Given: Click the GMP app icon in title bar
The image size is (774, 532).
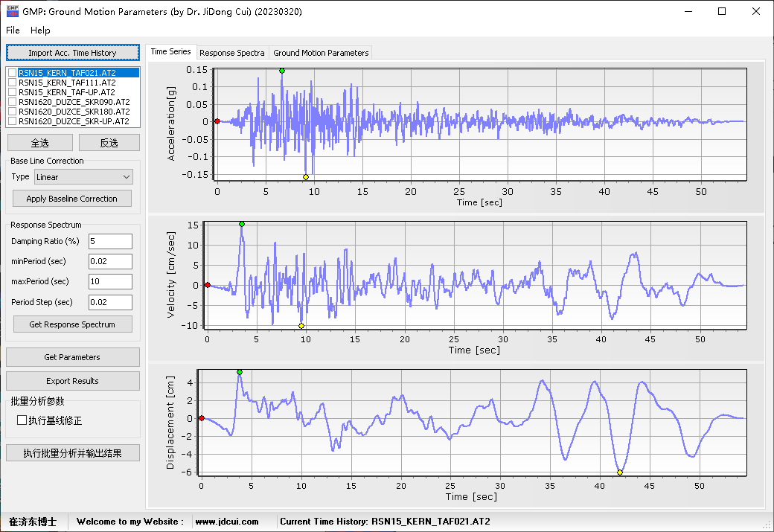Looking at the screenshot, I should click(13, 11).
